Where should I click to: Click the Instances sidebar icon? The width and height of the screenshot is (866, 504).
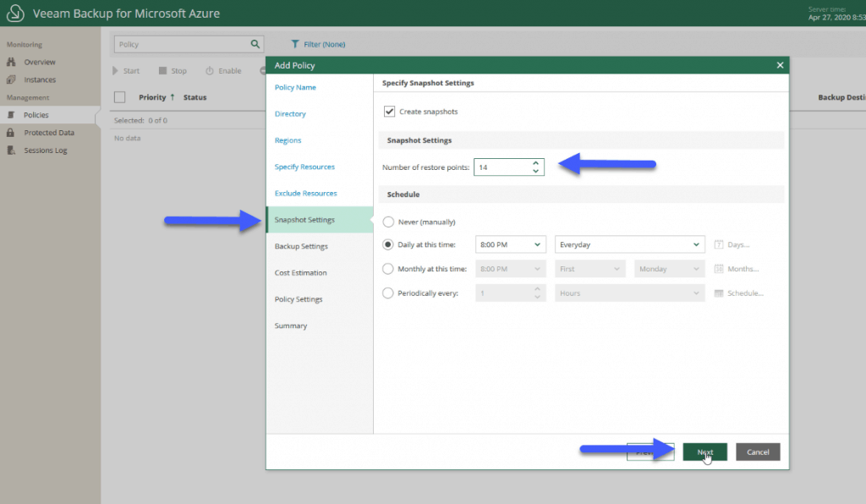coord(11,79)
